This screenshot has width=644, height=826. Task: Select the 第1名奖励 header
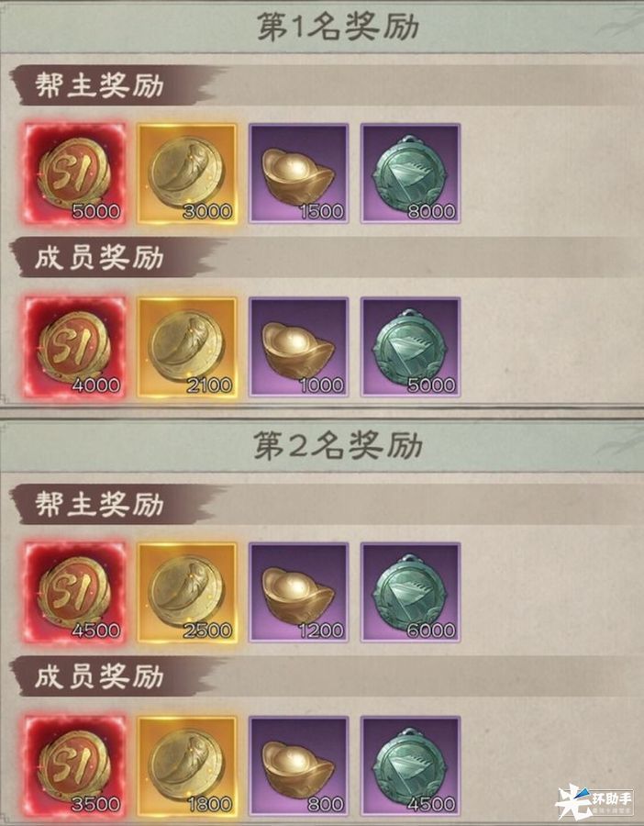(x=338, y=27)
